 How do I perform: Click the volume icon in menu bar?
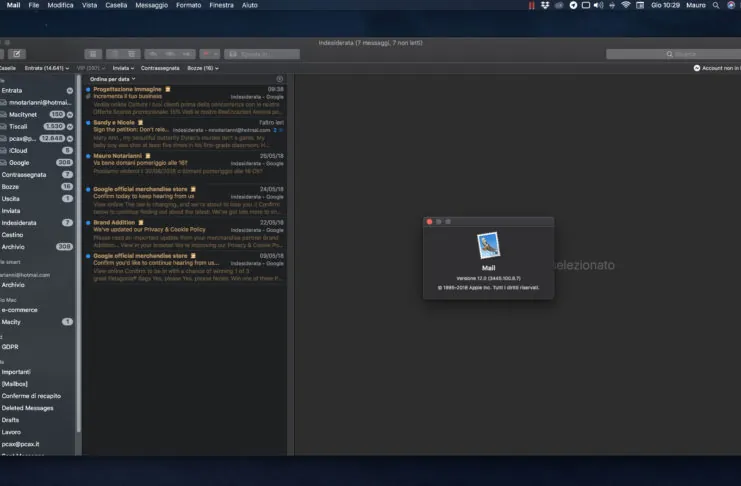click(x=599, y=5)
